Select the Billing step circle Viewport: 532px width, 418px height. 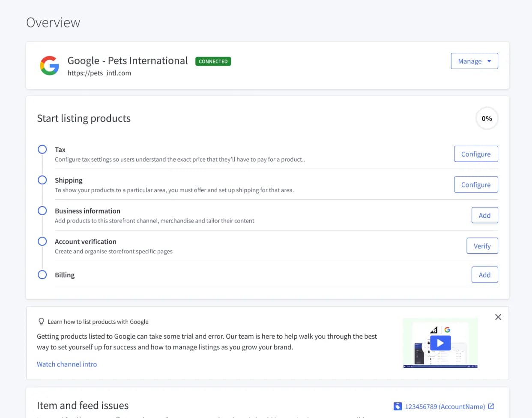click(x=42, y=275)
